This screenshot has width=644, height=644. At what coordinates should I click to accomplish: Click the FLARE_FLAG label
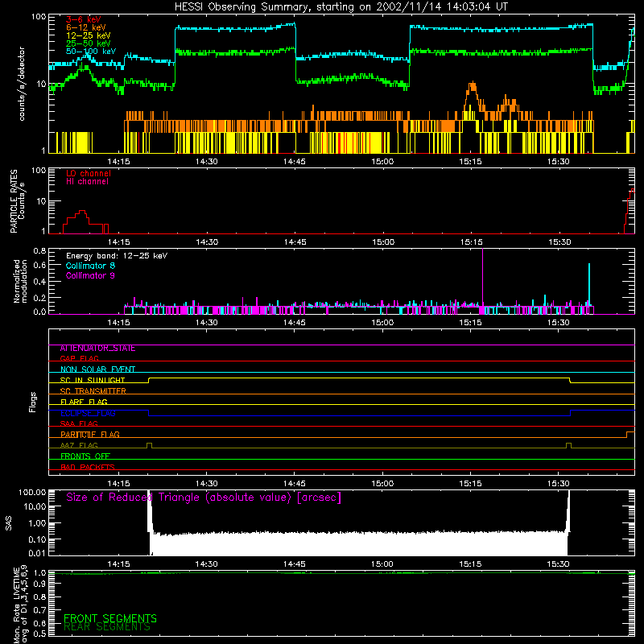pos(84,402)
